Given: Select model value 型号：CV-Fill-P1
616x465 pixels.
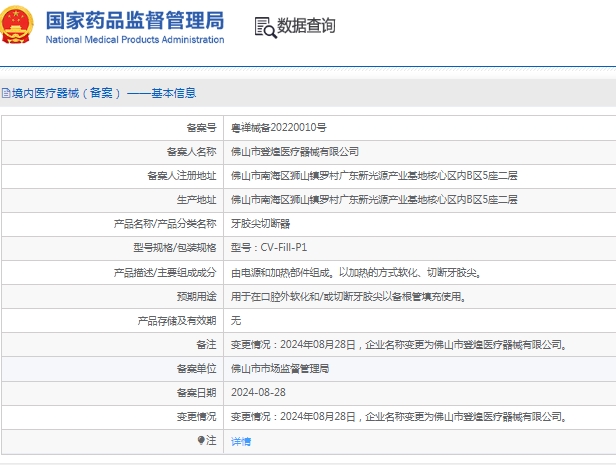Looking at the screenshot, I should [269, 247].
